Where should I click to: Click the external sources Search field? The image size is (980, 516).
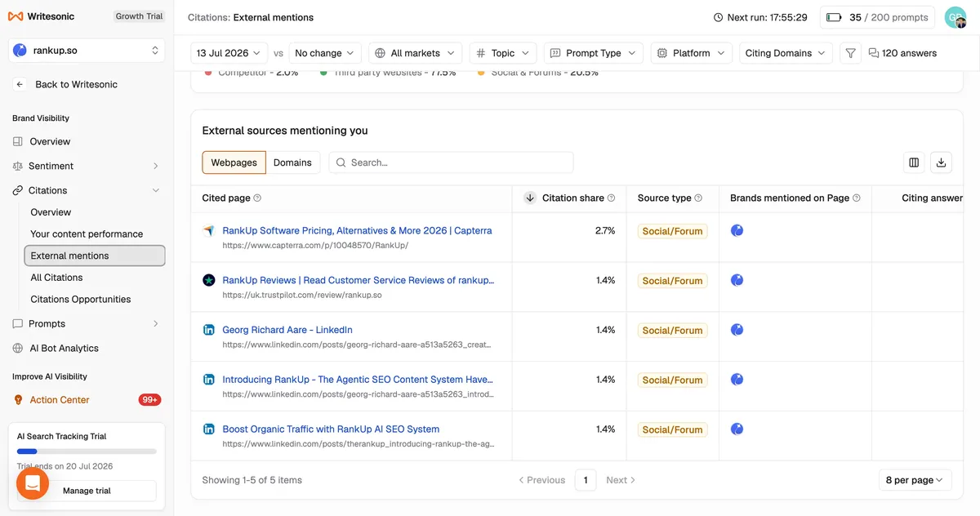(x=451, y=162)
